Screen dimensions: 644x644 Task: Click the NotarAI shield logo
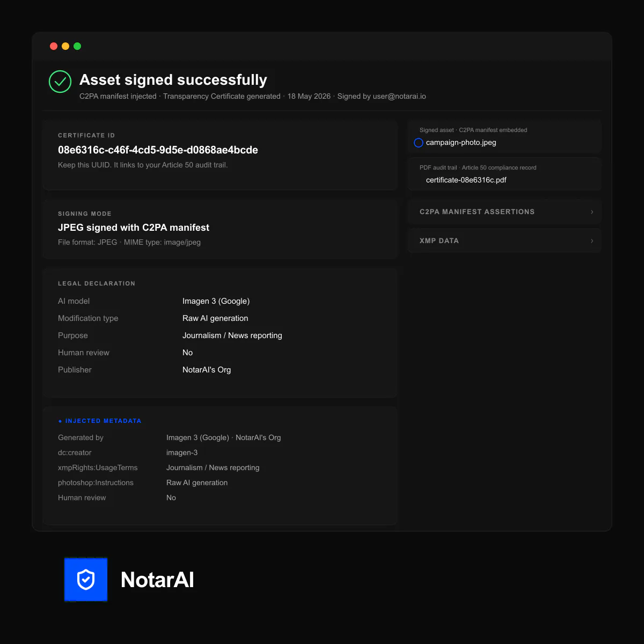click(86, 579)
